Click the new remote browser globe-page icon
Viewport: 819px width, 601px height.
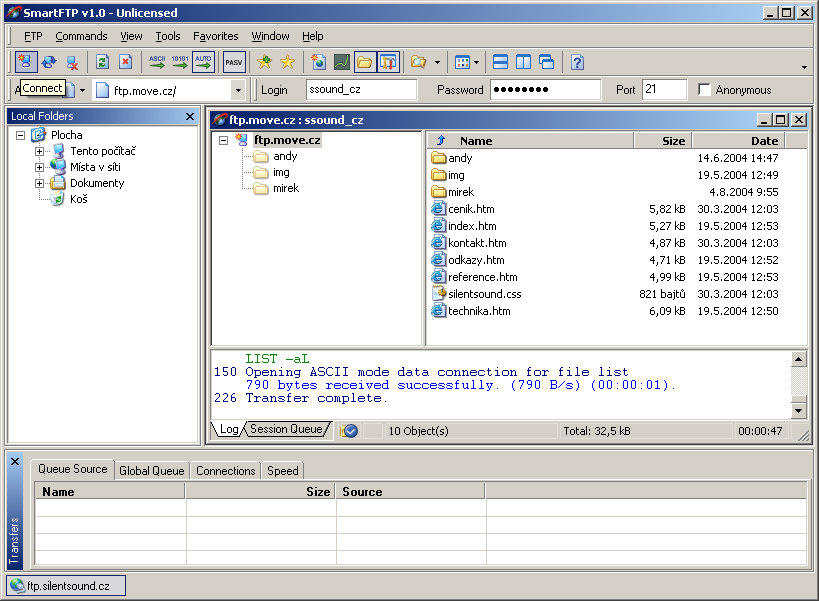click(318, 62)
